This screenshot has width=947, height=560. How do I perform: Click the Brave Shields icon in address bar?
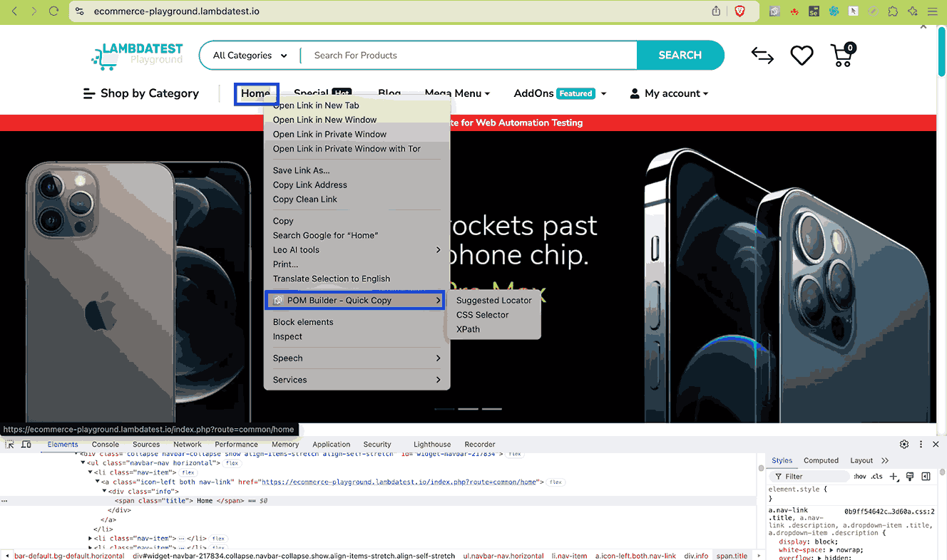pyautogui.click(x=739, y=11)
